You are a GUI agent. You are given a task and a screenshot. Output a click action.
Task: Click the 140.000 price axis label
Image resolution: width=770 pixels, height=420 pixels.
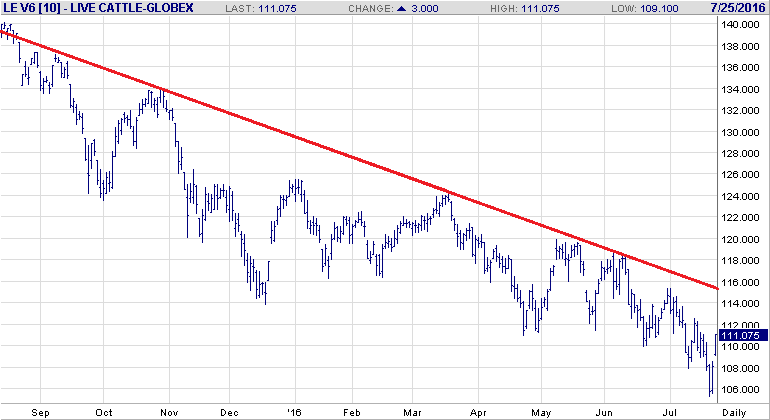pyautogui.click(x=742, y=24)
